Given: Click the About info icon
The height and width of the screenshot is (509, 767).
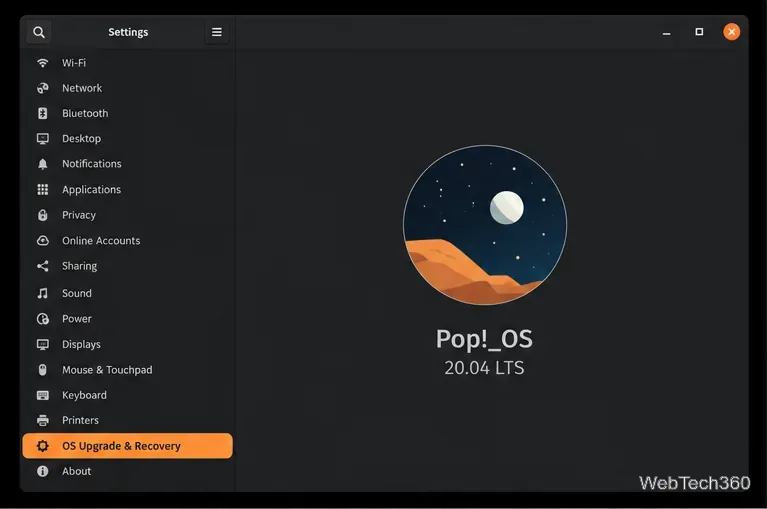Looking at the screenshot, I should click(x=43, y=471).
